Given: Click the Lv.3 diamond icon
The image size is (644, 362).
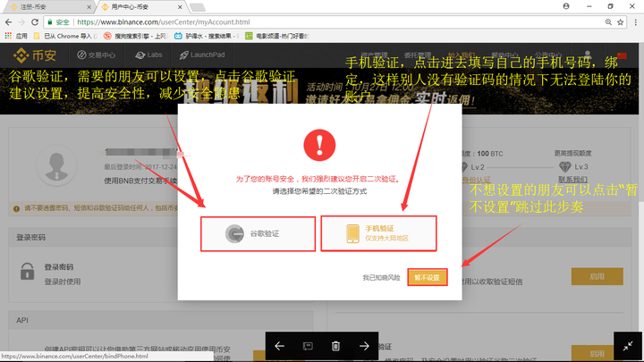Looking at the screenshot, I should pyautogui.click(x=565, y=166).
